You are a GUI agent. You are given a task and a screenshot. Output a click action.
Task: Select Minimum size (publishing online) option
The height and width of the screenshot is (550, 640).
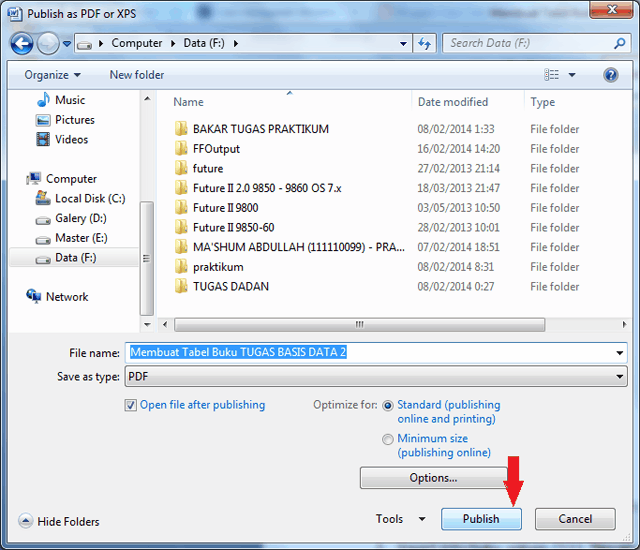click(387, 439)
